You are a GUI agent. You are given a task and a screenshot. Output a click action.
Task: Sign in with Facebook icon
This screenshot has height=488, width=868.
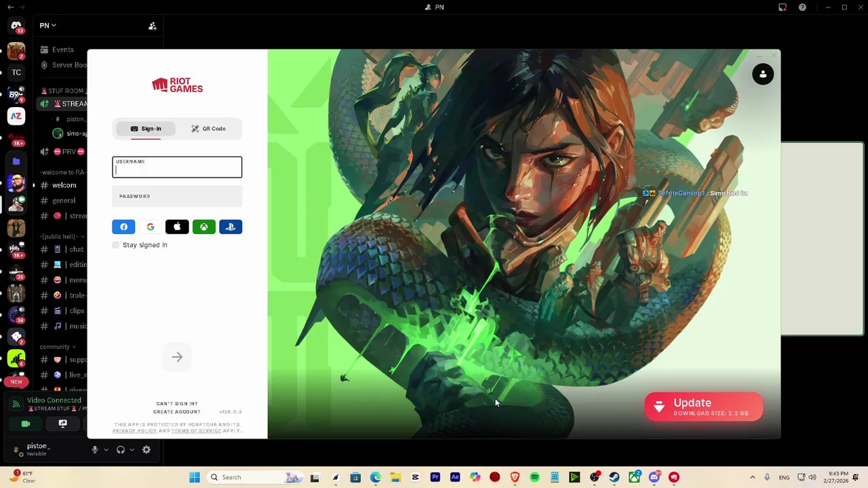click(x=123, y=227)
